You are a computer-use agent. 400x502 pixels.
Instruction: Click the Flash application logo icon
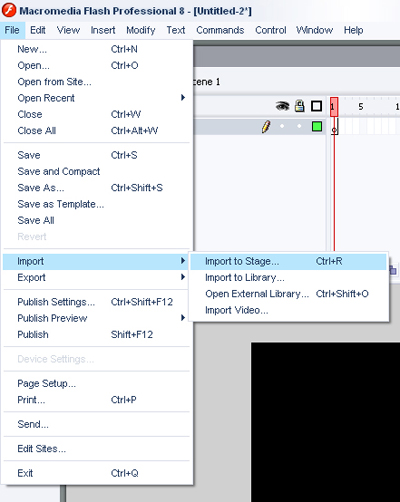tap(9, 10)
